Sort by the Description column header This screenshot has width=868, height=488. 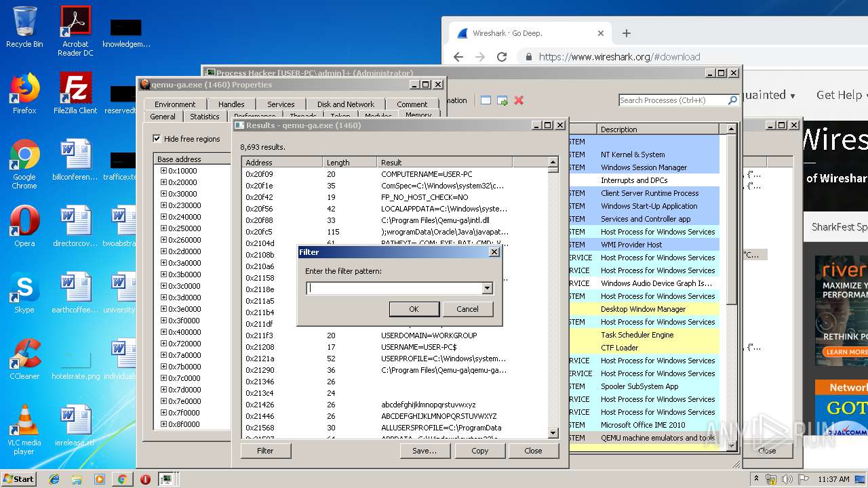pos(658,129)
